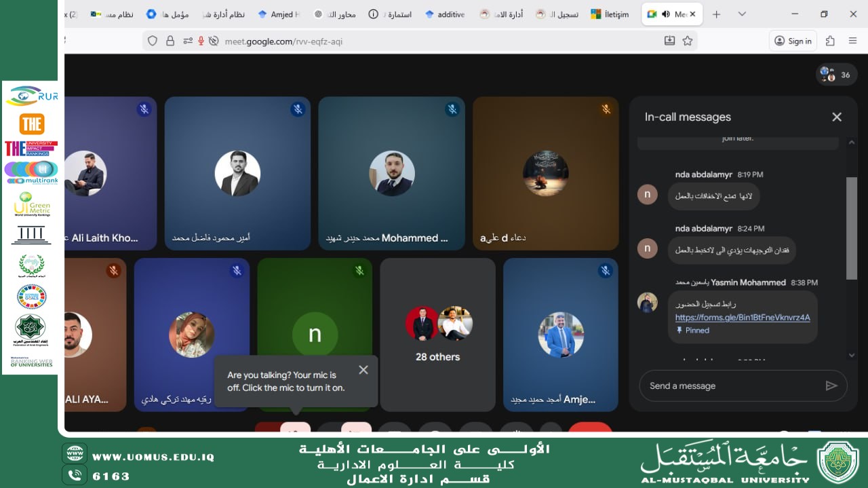This screenshot has height=488, width=868.
Task: Expand the '28 others' participants tile
Action: click(437, 334)
